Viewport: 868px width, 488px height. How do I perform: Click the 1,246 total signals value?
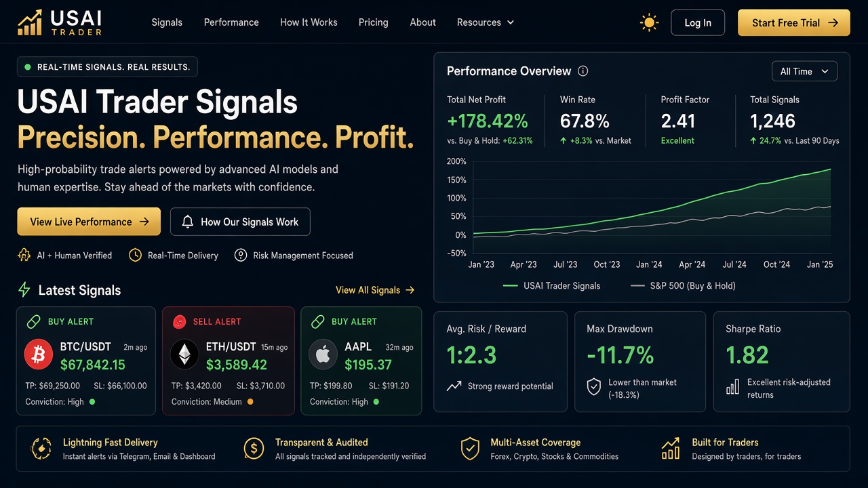tap(772, 121)
